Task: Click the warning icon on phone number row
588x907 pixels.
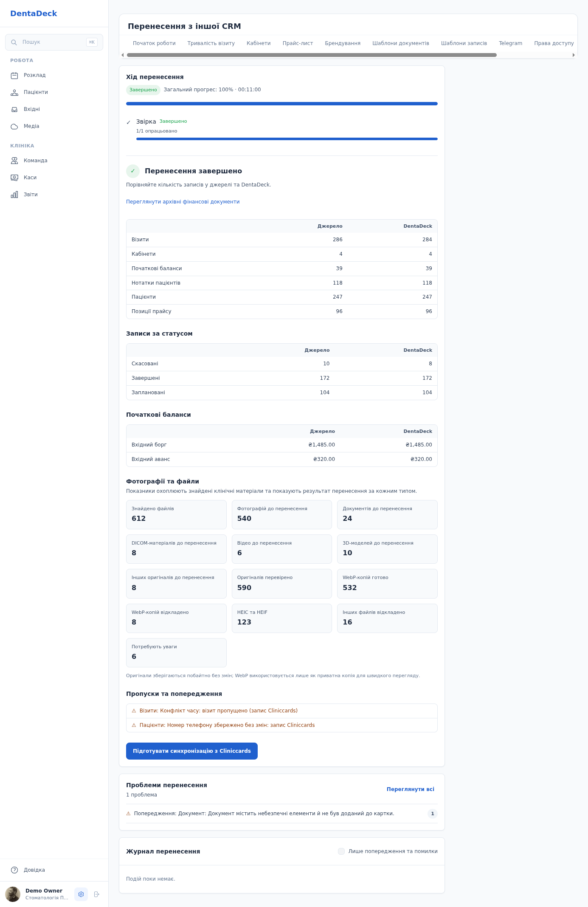Action: tap(134, 725)
